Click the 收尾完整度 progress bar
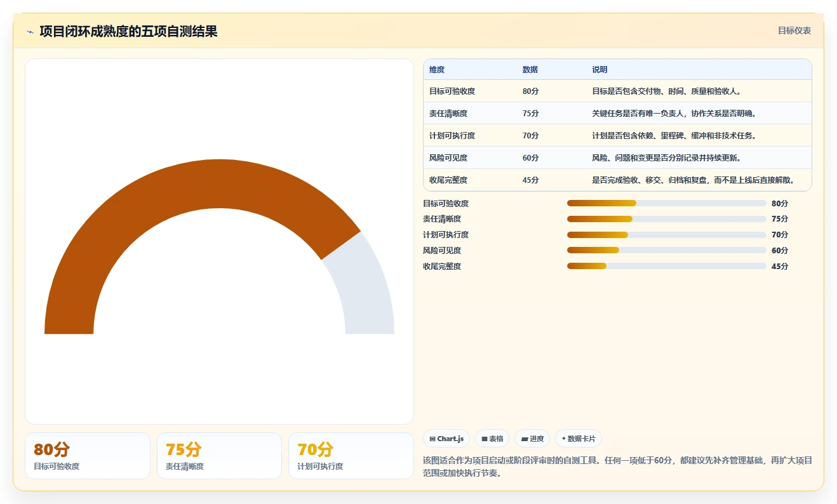 pyautogui.click(x=667, y=266)
